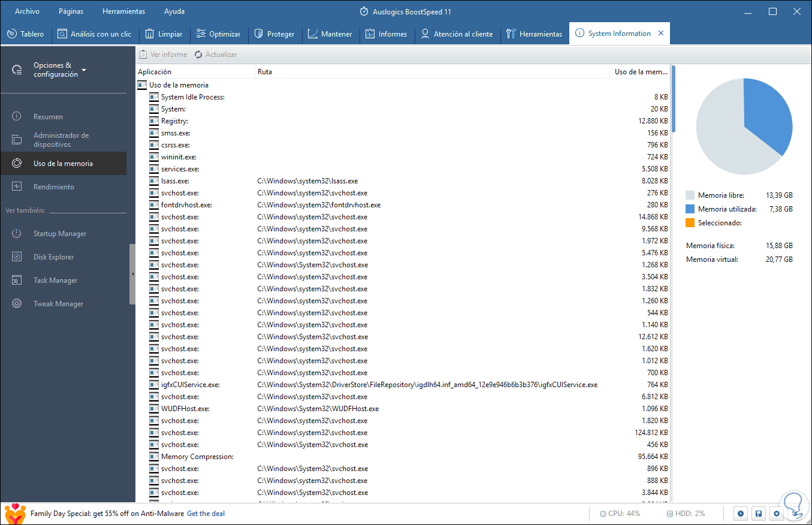
Task: Sort by the Ruta column header
Action: (x=432, y=72)
